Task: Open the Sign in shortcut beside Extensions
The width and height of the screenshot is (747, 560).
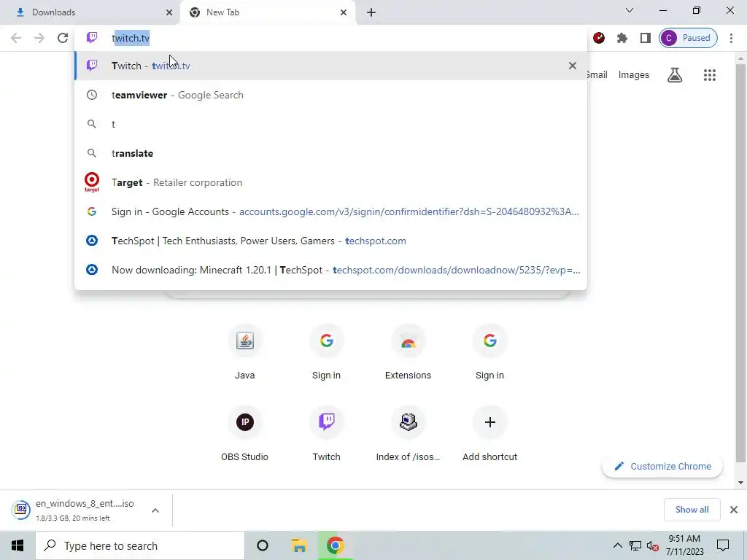Action: click(x=489, y=352)
